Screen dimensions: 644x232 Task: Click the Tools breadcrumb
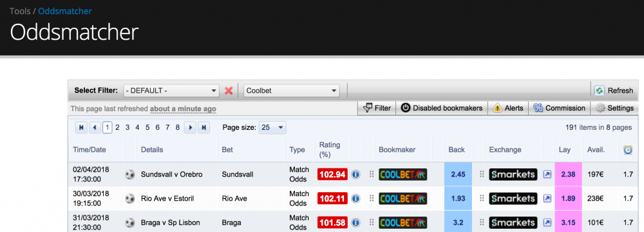(20, 11)
